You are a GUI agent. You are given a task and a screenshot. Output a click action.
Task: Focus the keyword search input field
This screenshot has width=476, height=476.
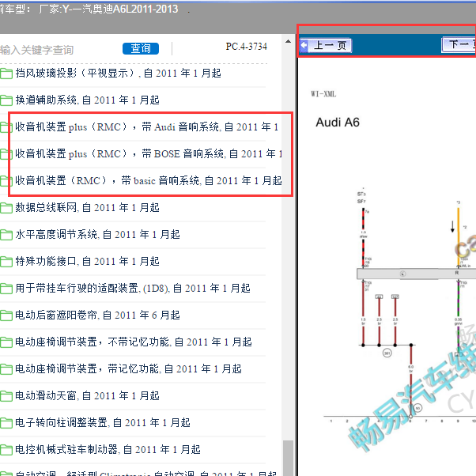59,50
